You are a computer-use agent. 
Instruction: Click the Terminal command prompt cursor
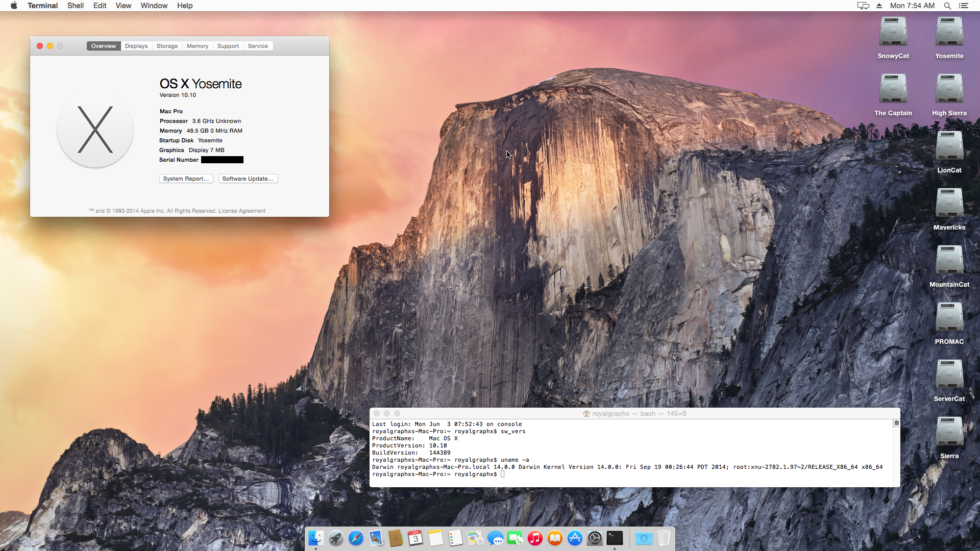[503, 474]
